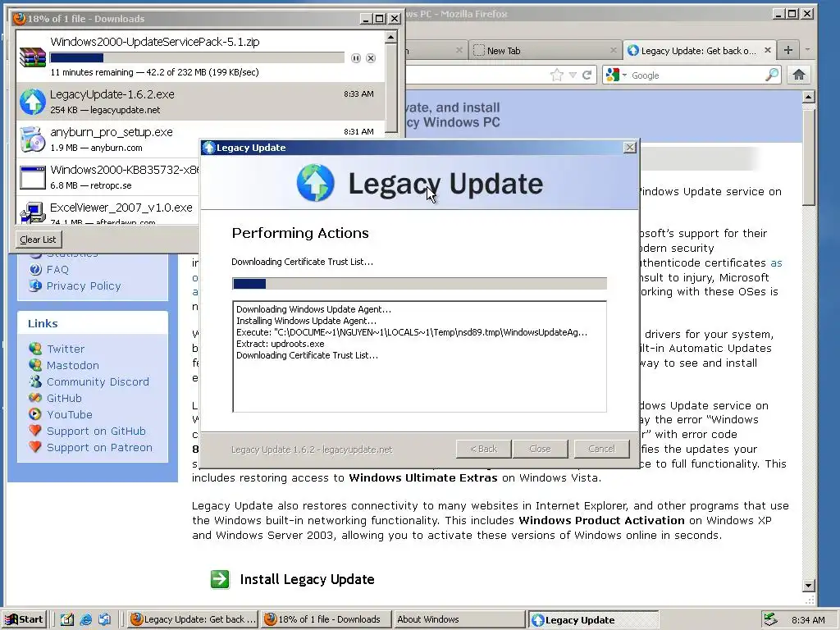Open the list all tabs dropdown

click(x=807, y=50)
